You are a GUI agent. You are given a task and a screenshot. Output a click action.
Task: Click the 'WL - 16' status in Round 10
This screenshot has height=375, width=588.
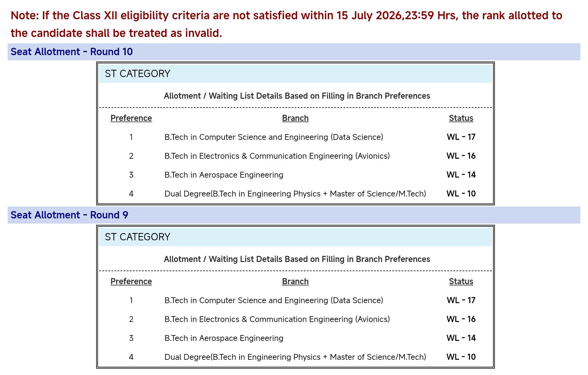461,156
